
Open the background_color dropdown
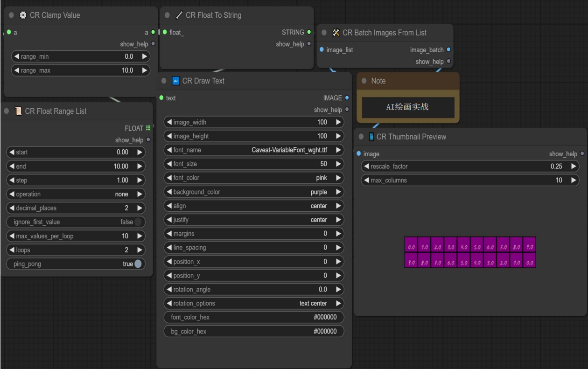tap(254, 192)
